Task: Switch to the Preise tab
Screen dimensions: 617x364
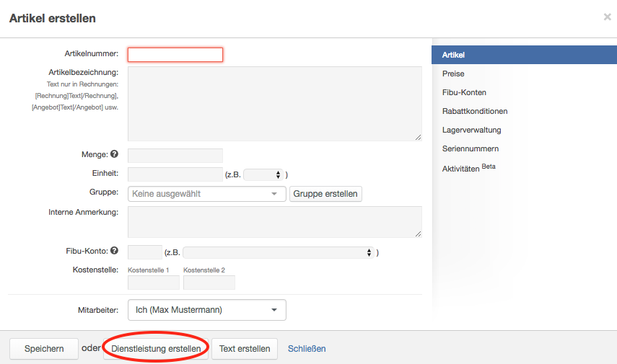Action: tap(453, 74)
